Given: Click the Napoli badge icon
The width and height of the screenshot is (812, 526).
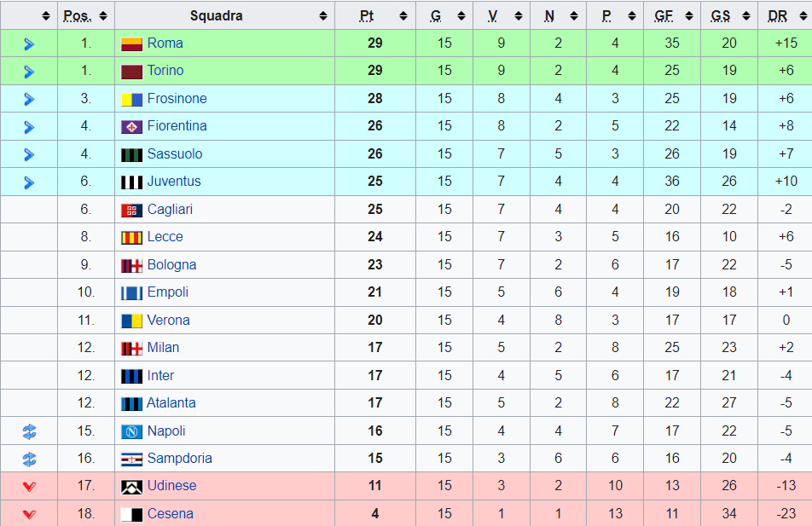Looking at the screenshot, I should click(x=131, y=431).
